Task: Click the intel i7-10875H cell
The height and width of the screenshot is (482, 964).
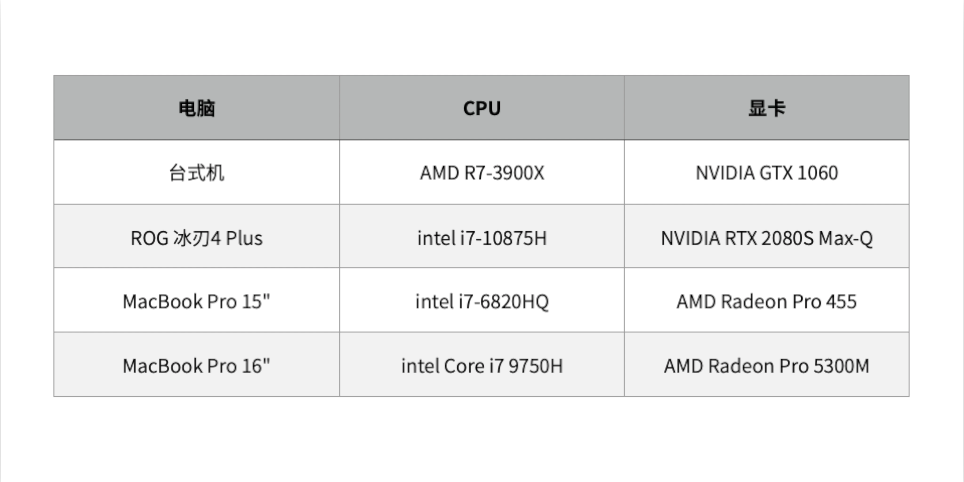Action: [x=482, y=238]
